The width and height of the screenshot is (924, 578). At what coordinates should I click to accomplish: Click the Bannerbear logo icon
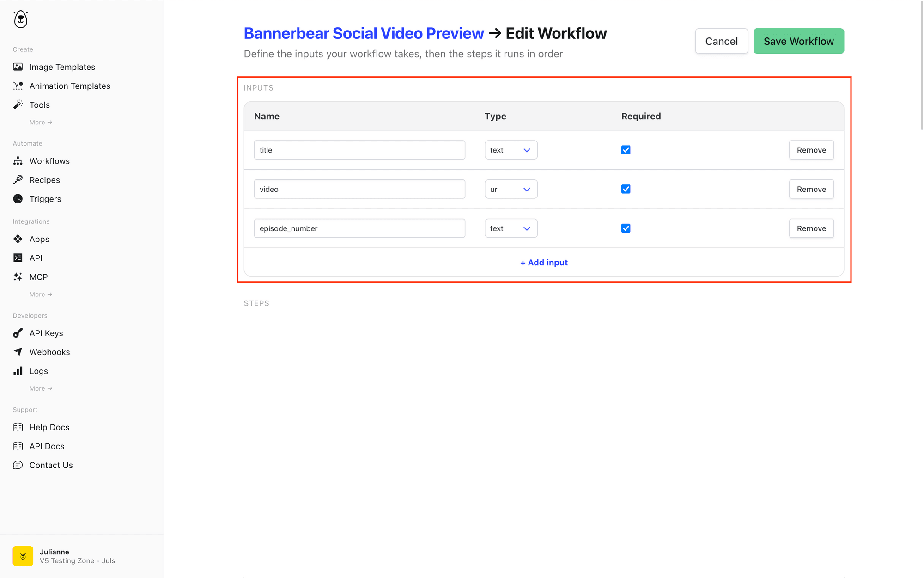coord(21,19)
